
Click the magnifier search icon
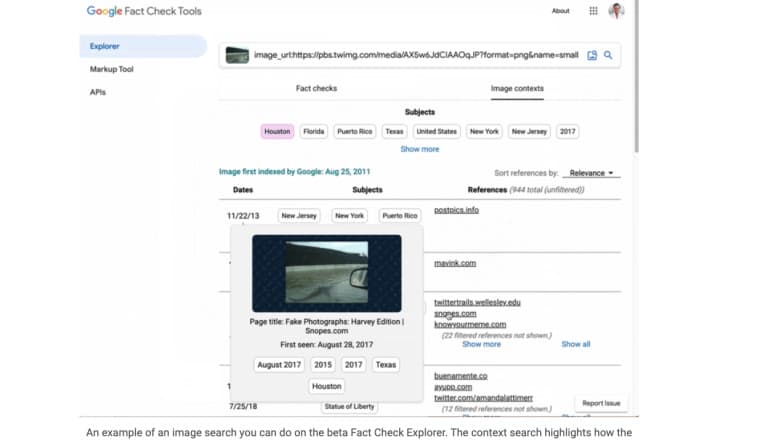[x=608, y=55]
